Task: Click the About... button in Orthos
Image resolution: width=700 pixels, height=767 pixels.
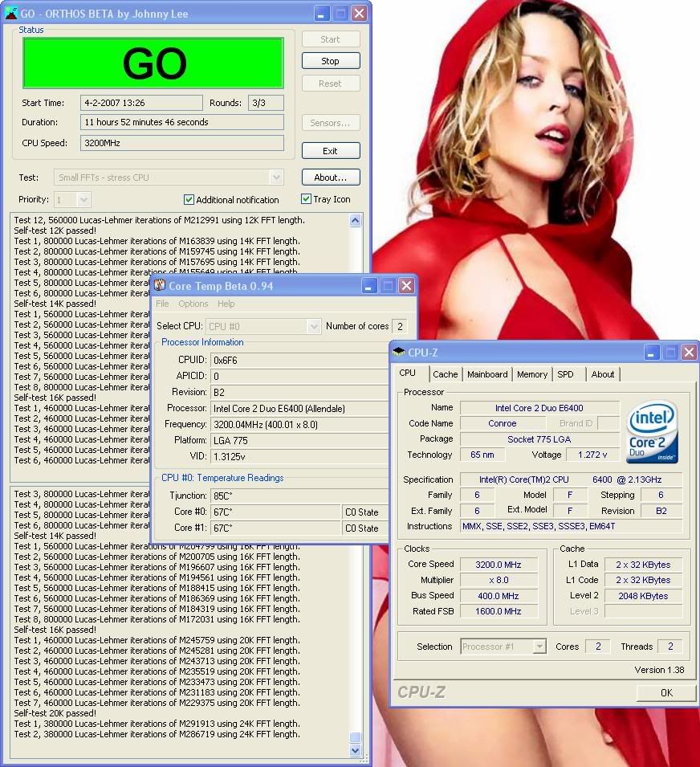Action: pos(331,177)
